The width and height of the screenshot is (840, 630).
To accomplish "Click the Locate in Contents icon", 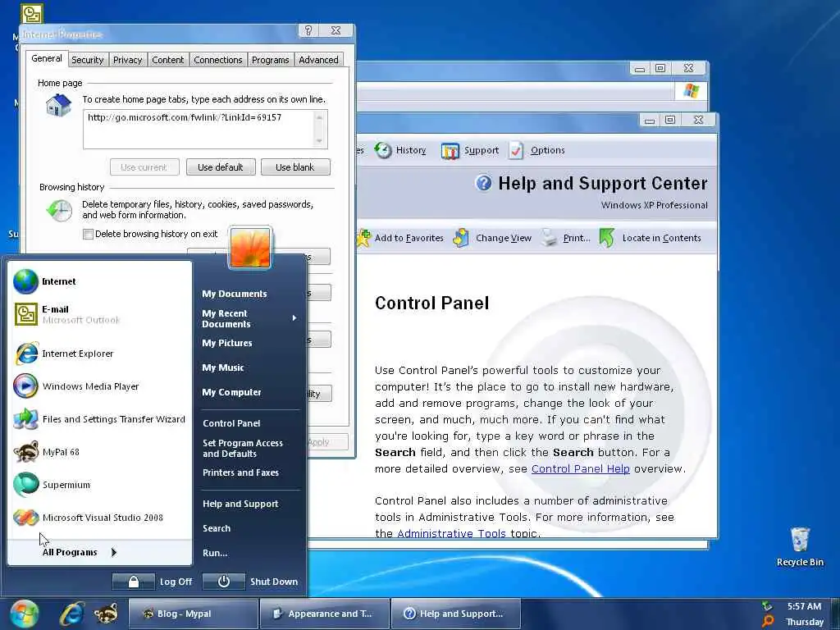I will 607,238.
